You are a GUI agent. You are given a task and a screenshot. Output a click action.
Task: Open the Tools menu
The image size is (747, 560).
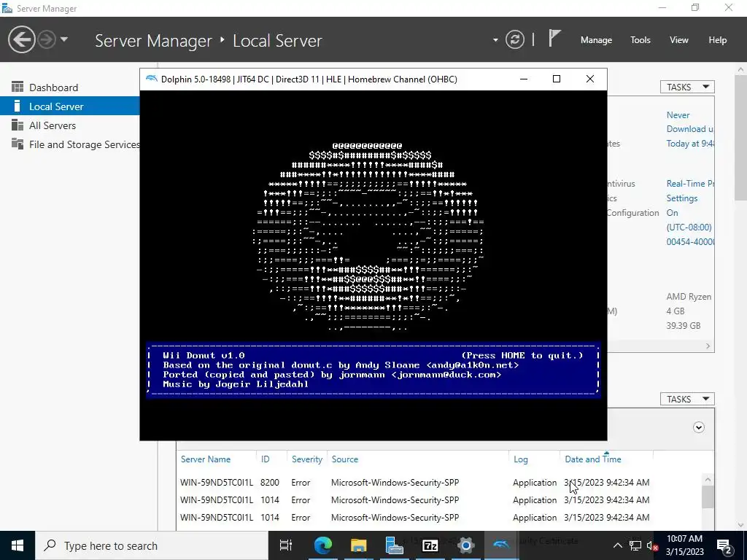coord(640,40)
